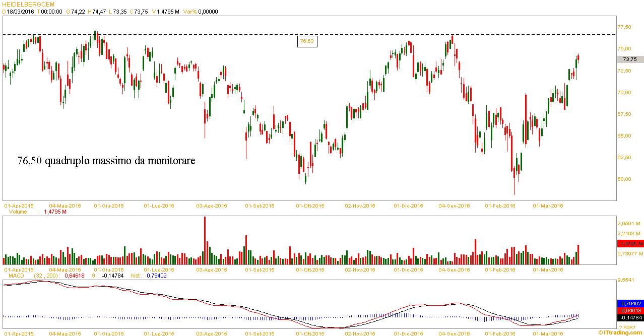Click the Var% value in header

[x=207, y=11]
